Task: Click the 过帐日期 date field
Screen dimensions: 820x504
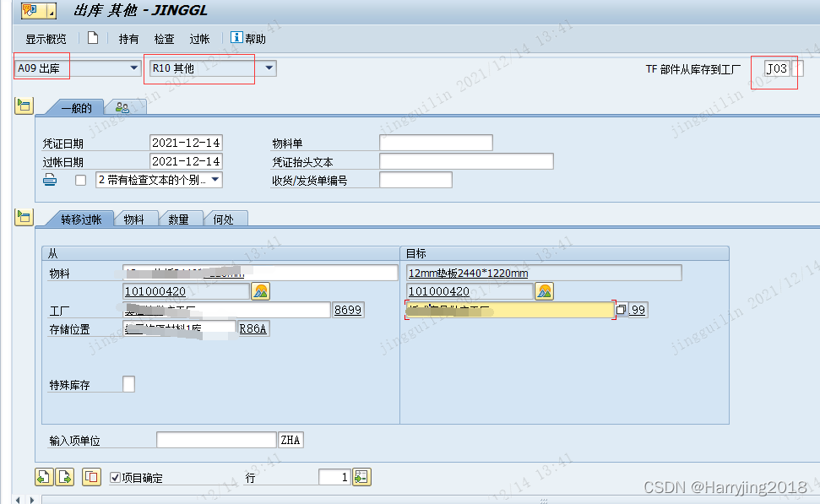Action: coord(186,161)
